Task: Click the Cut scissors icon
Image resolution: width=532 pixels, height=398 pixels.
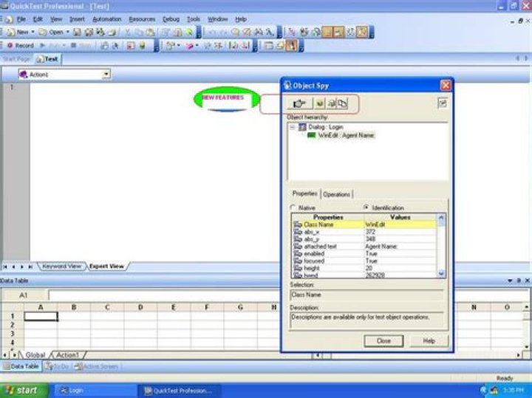Action: [127, 32]
